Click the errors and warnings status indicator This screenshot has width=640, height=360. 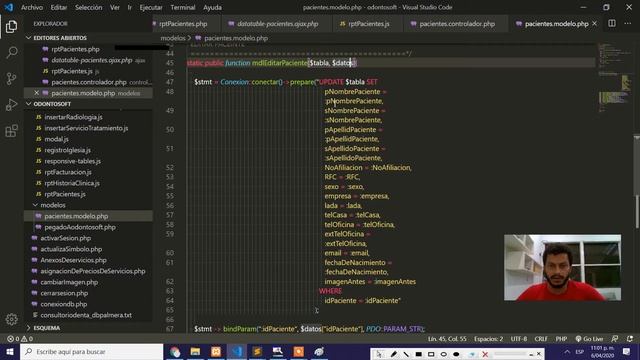tap(20, 339)
